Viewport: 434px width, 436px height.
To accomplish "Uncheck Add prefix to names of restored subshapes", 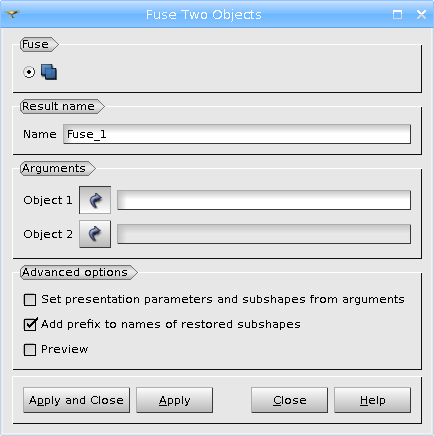I will click(x=30, y=324).
